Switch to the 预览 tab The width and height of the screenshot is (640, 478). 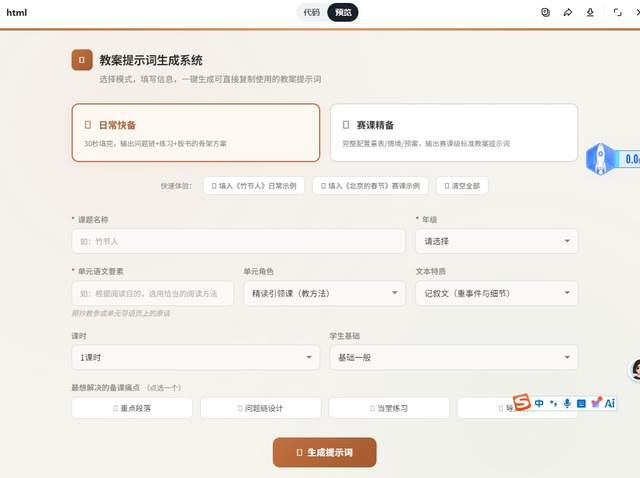pos(343,12)
